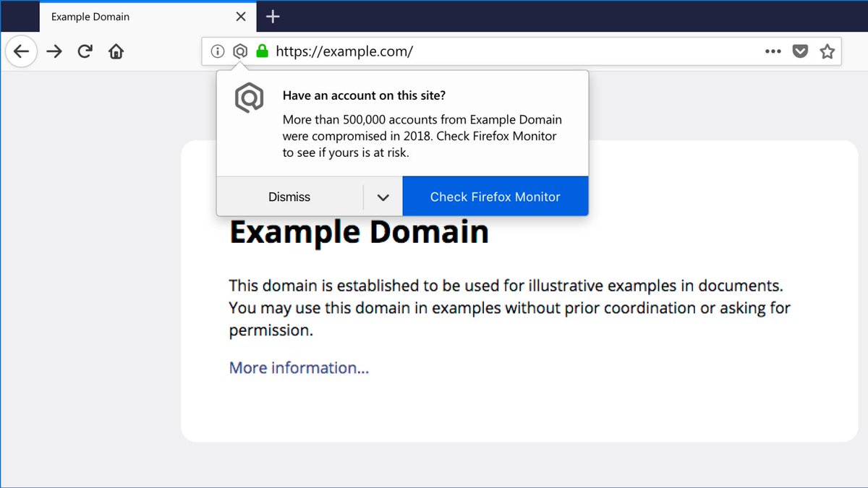Reload the current page
The height and width of the screenshot is (488, 868).
pyautogui.click(x=85, y=51)
